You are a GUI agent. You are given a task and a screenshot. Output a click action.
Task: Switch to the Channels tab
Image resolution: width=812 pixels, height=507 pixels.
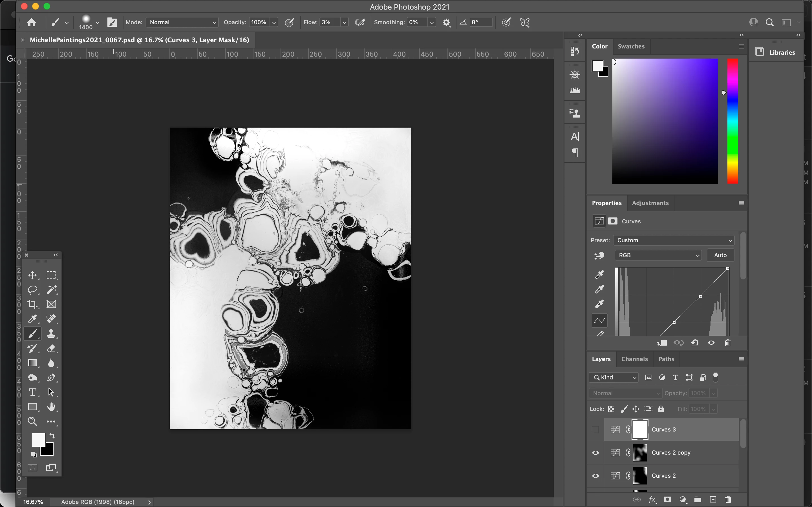[634, 359]
